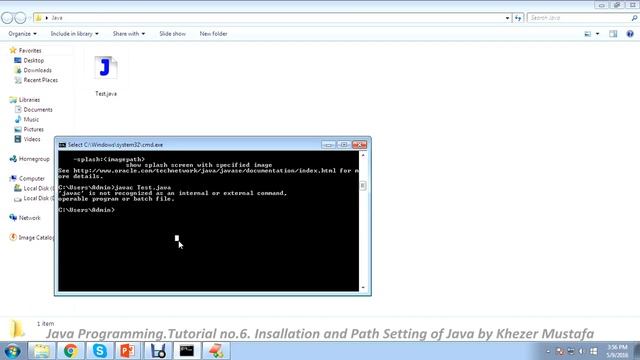Maximize the cmd.exe window
Viewport: 640px width, 360px height.
[344, 145]
